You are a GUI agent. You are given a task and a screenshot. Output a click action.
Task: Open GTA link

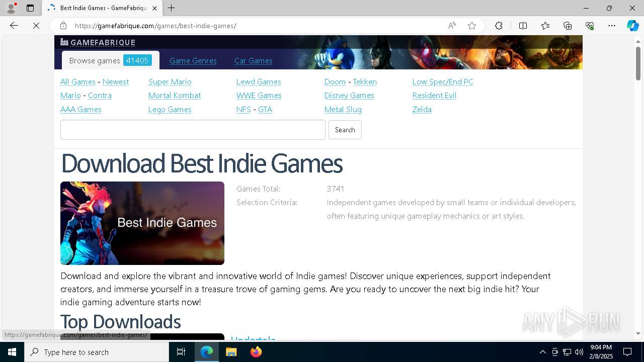tap(265, 109)
